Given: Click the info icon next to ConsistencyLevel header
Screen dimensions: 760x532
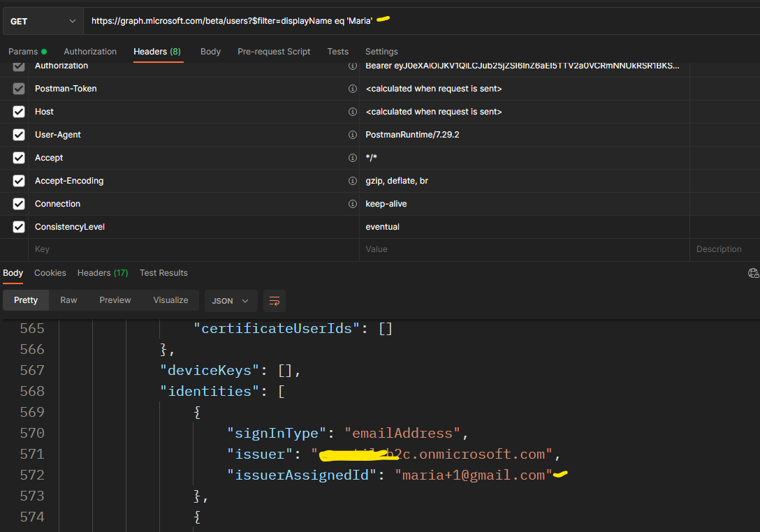Looking at the screenshot, I should pos(353,226).
